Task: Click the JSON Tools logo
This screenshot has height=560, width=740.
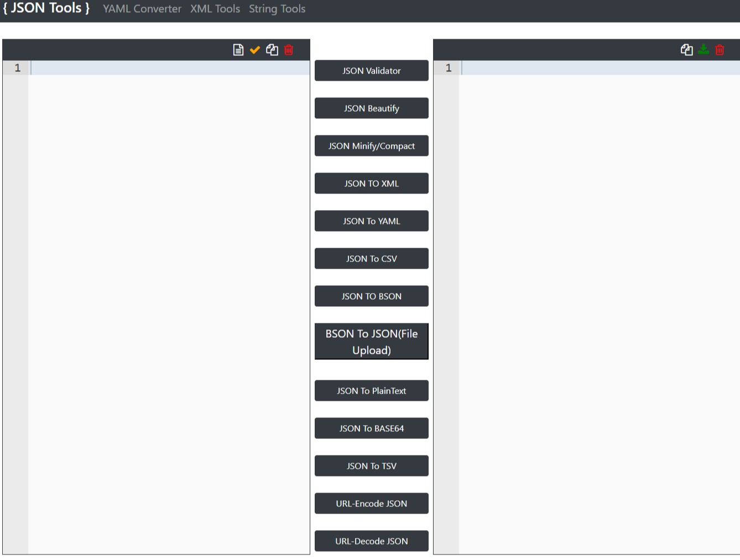Action: point(46,9)
